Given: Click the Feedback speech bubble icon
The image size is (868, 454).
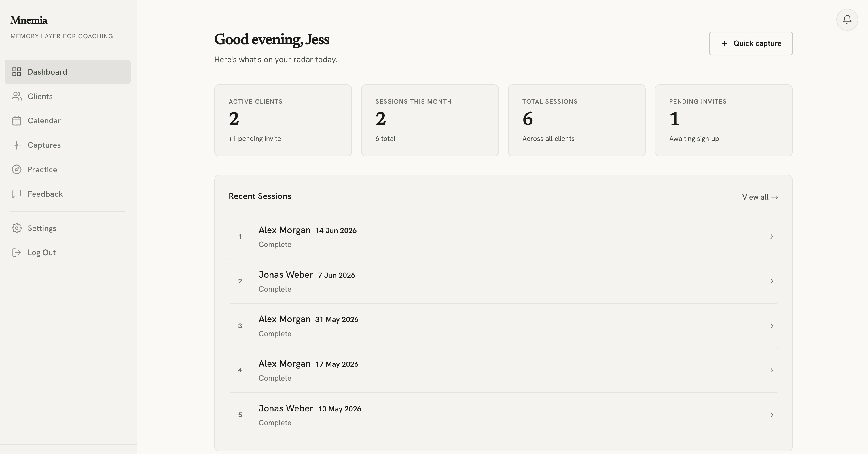Looking at the screenshot, I should click(16, 194).
